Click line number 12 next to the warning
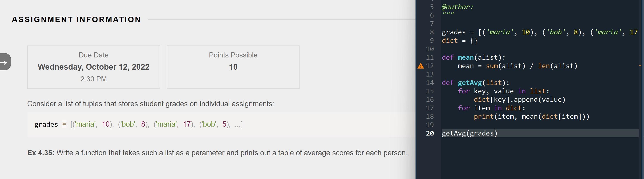Image resolution: width=644 pixels, height=179 pixels. (430, 66)
